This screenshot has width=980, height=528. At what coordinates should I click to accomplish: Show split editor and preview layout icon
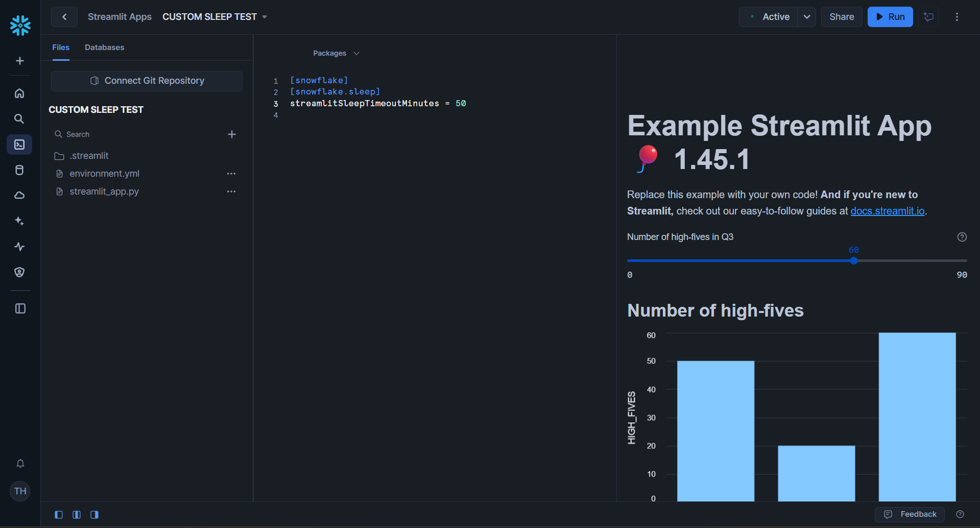pos(77,515)
